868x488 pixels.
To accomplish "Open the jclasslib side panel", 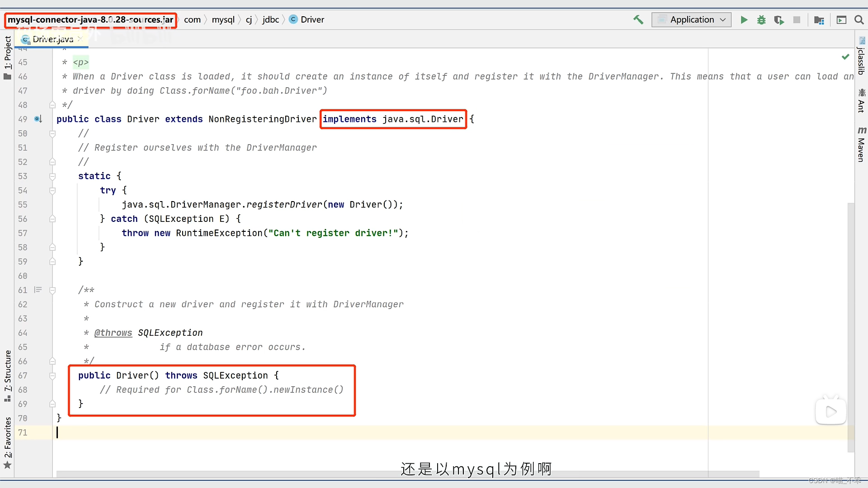I will (x=861, y=56).
